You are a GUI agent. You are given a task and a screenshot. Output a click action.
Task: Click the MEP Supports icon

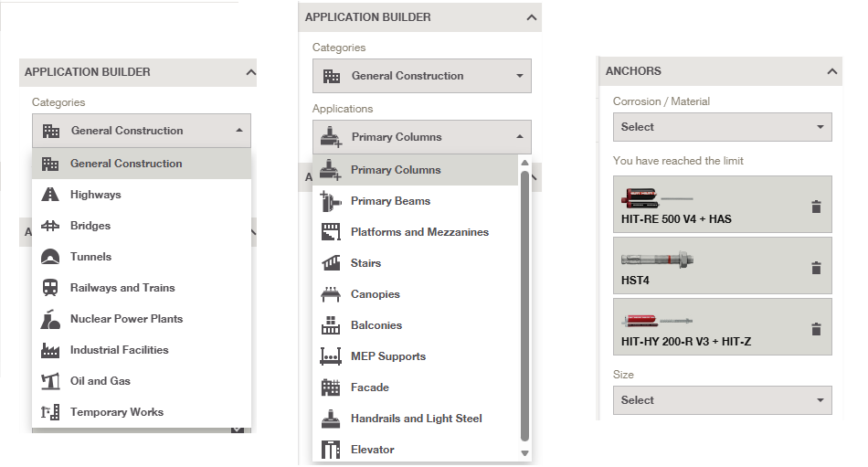coord(331,356)
